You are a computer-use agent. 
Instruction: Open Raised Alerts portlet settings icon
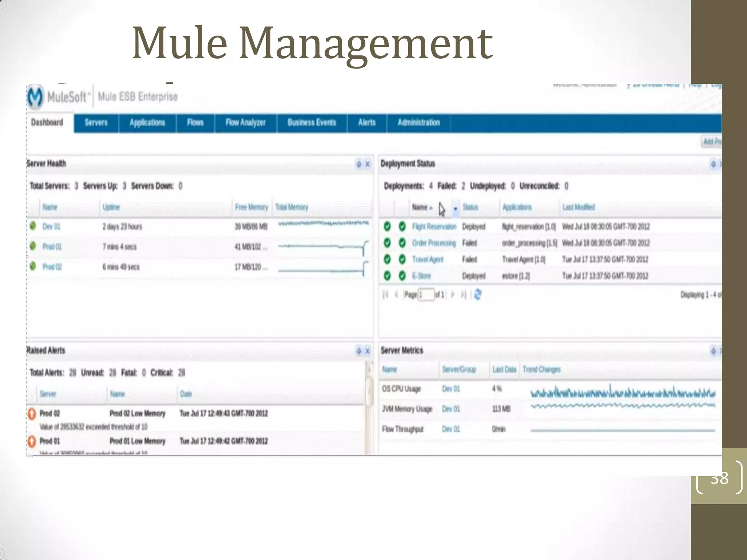(359, 351)
